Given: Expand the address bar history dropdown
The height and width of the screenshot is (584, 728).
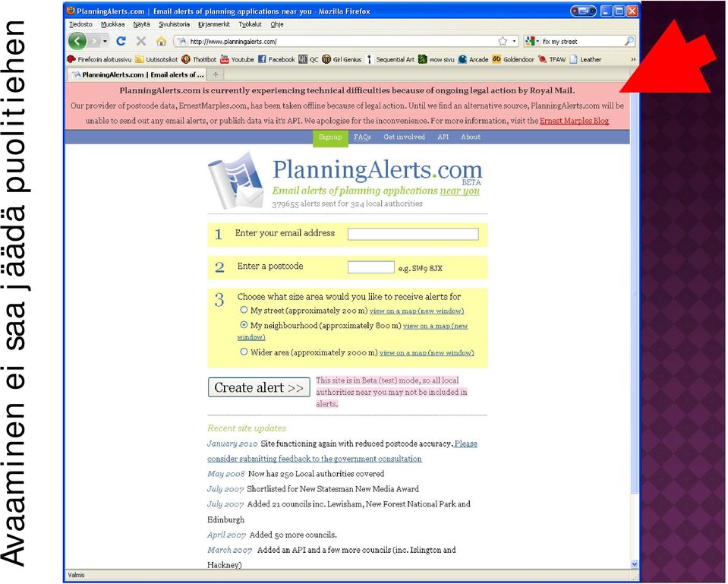Looking at the screenshot, I should tap(514, 41).
